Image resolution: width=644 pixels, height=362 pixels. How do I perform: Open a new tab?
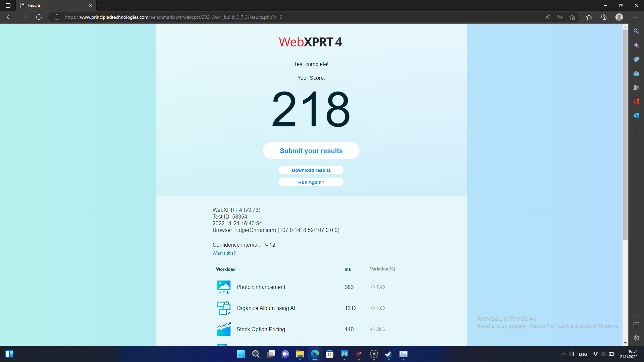pyautogui.click(x=102, y=5)
